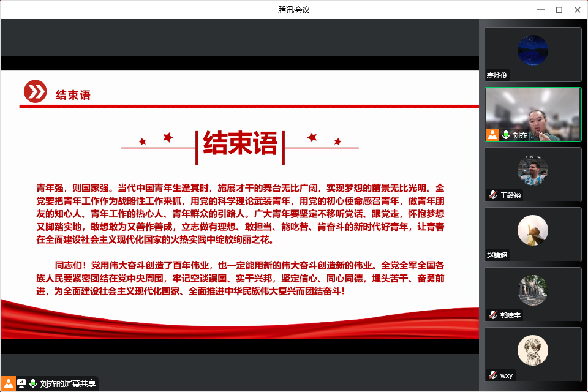The height and width of the screenshot is (392, 588).
Task: Click the 赵锦超 name label
Action: click(497, 255)
